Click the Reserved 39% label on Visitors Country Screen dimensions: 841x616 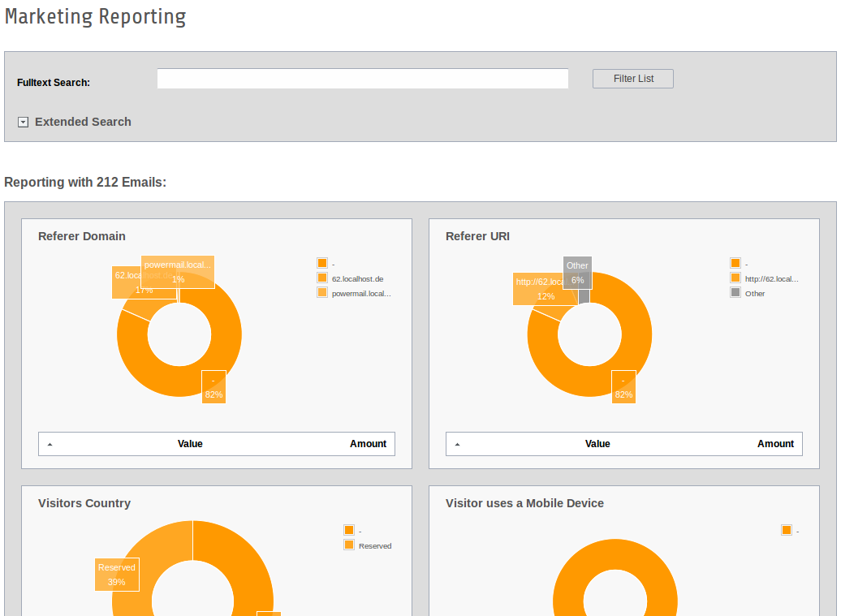pyautogui.click(x=117, y=575)
